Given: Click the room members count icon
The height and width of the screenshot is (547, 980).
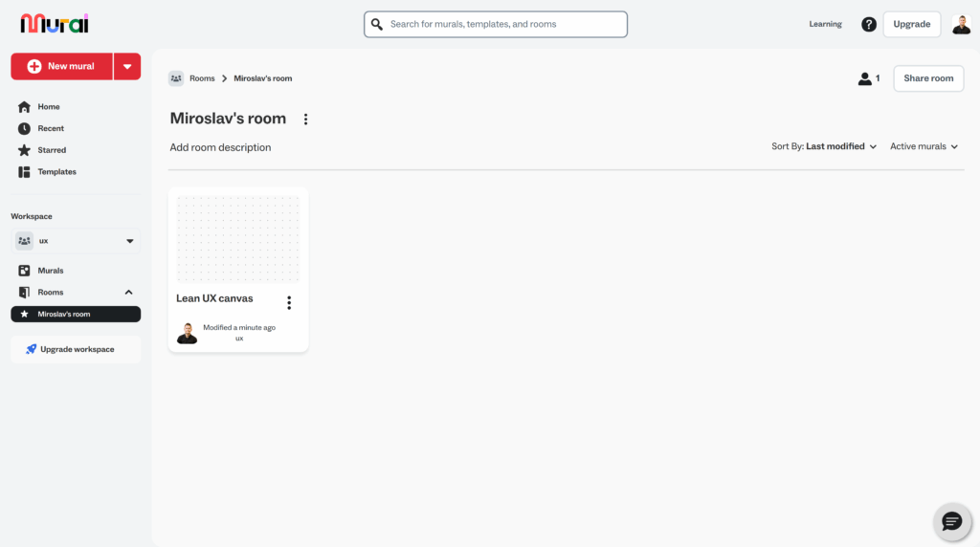Looking at the screenshot, I should (868, 78).
